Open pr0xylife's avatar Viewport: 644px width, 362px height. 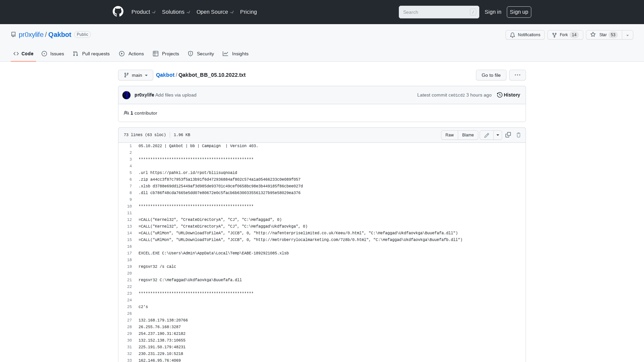(x=126, y=95)
